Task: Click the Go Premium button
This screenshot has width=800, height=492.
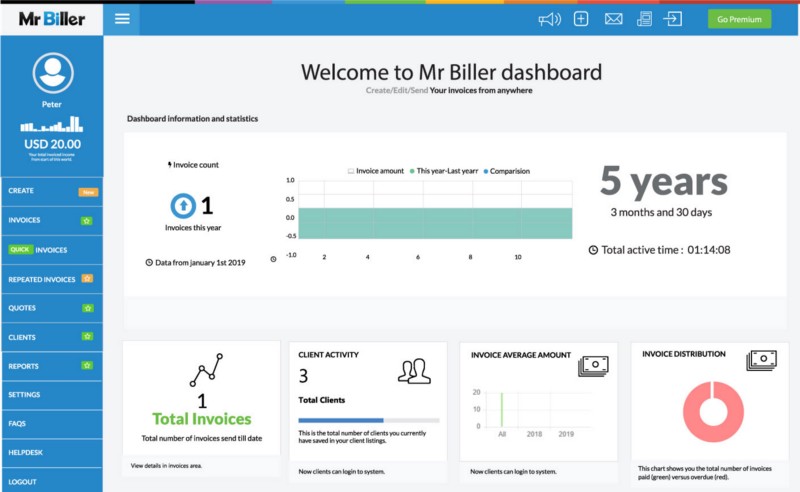Action: pyautogui.click(x=739, y=19)
